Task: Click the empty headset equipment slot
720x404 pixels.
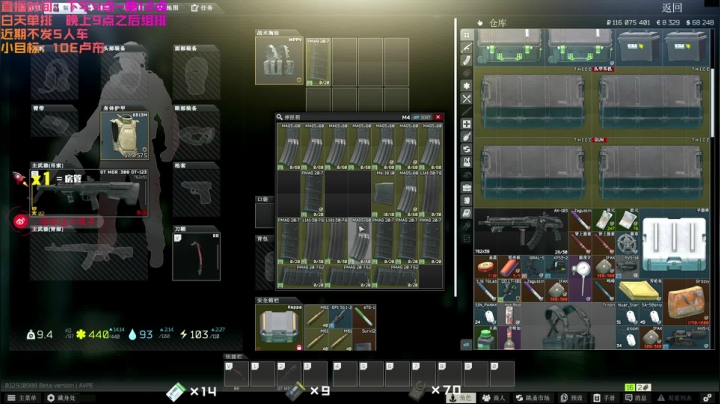Action: pos(54,75)
